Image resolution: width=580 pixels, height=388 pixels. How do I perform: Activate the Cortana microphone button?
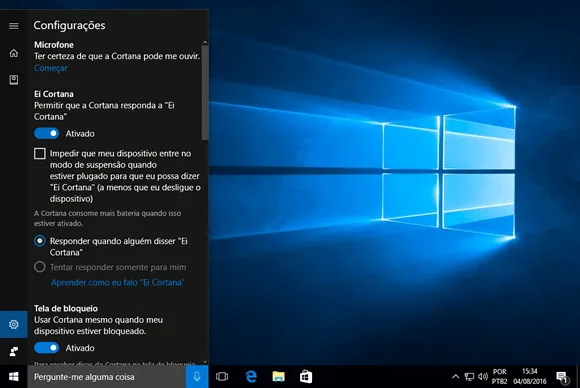tap(197, 377)
